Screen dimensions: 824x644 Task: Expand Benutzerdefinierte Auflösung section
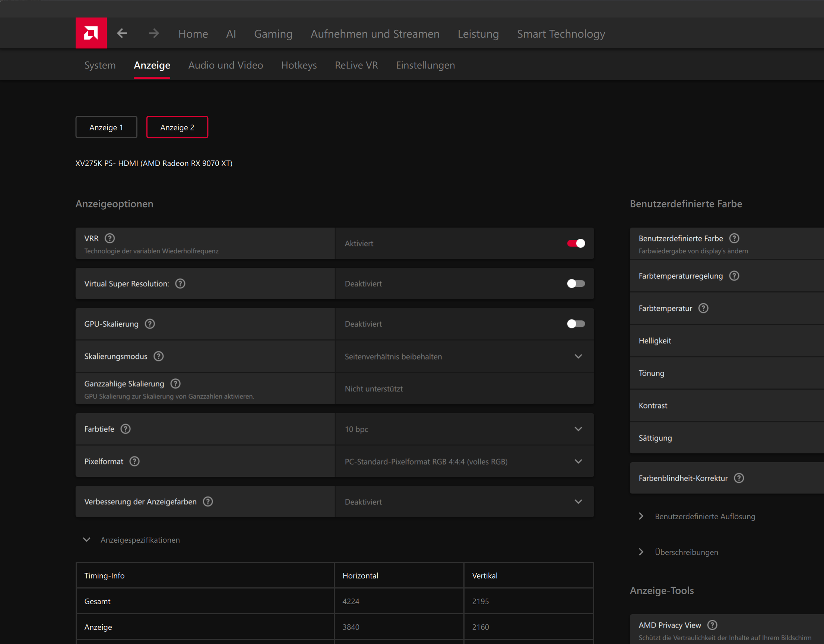pos(704,517)
